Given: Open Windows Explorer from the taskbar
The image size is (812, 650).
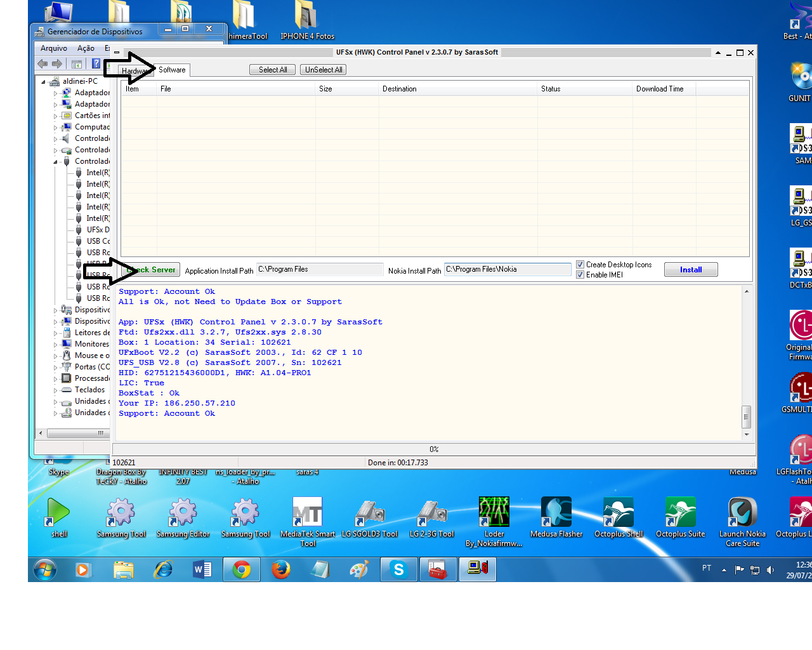Looking at the screenshot, I should 124,569.
